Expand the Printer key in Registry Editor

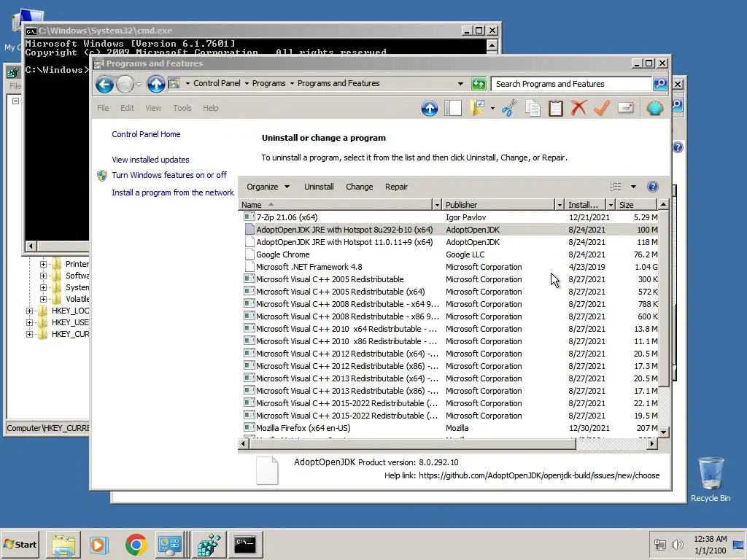[x=43, y=264]
